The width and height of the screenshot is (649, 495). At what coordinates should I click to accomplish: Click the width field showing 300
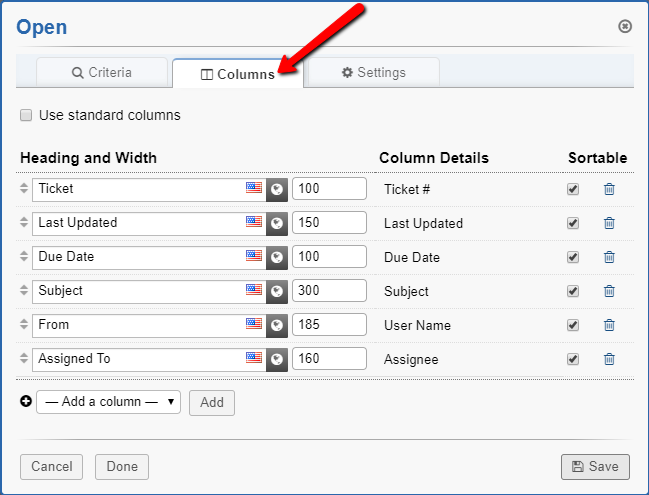[329, 291]
